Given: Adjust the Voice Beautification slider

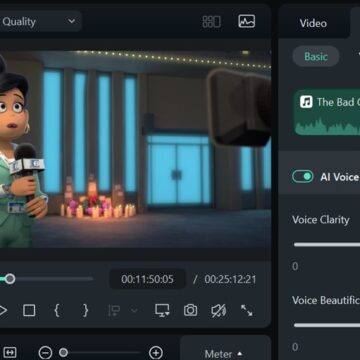Looking at the screenshot, I should click(327, 325).
